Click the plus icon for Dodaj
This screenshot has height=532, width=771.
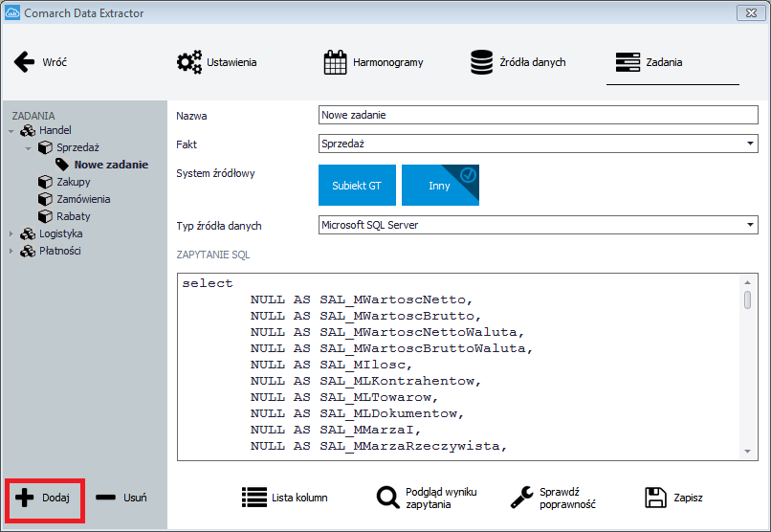pyautogui.click(x=25, y=498)
